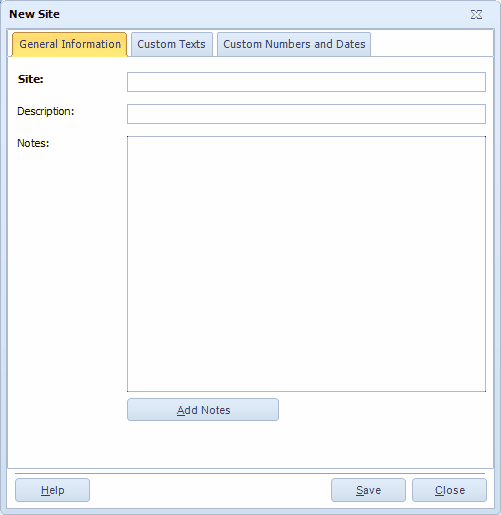Click the Add Notes button
Image resolution: width=501 pixels, height=515 pixels.
[203, 410]
